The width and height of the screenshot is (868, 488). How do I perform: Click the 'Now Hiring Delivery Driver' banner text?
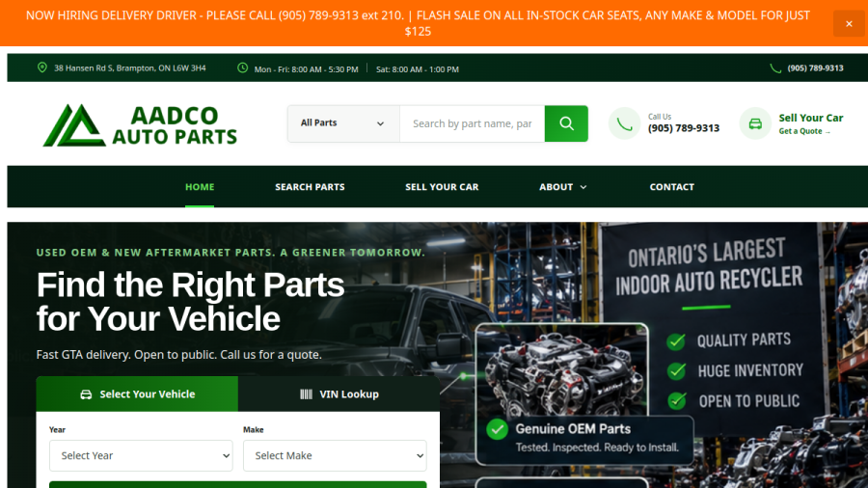pos(418,23)
